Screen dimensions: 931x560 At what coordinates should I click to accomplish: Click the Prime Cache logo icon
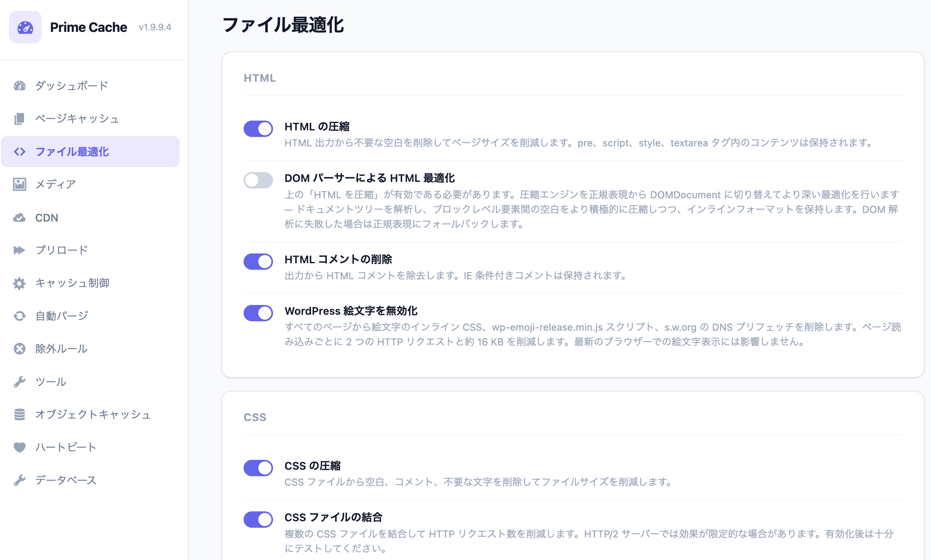coord(25,27)
